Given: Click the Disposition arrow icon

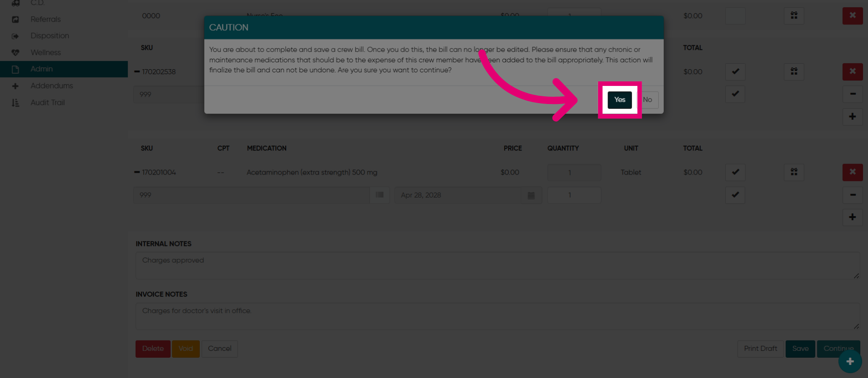Looking at the screenshot, I should (15, 36).
